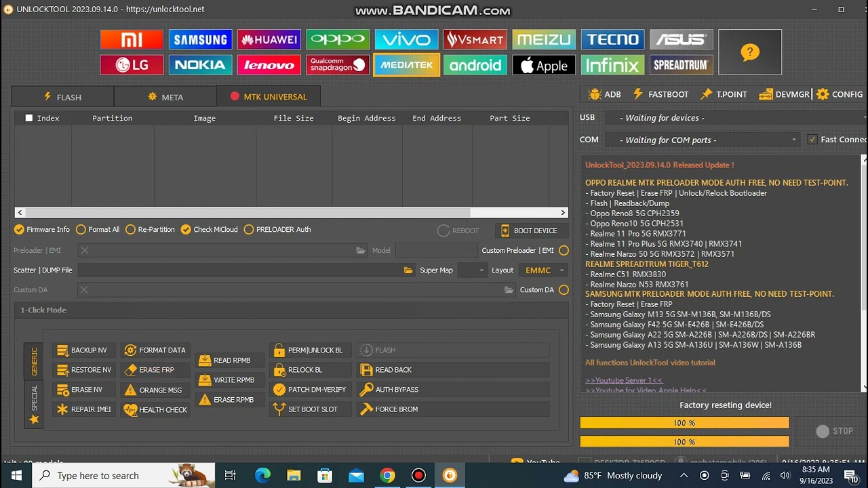This screenshot has width=868, height=488.
Task: Enable the Custom Preloader EMI radio
Action: (564, 251)
